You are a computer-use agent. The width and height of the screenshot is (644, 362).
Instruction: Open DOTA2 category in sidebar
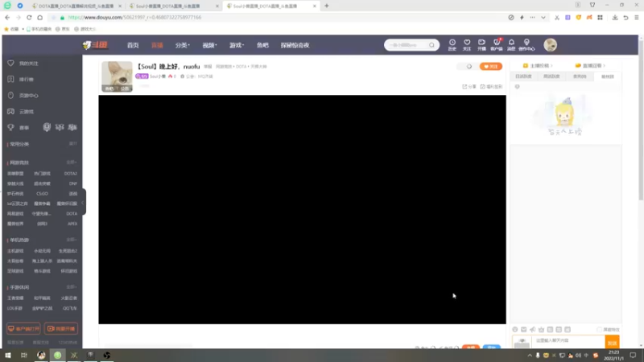point(70,174)
